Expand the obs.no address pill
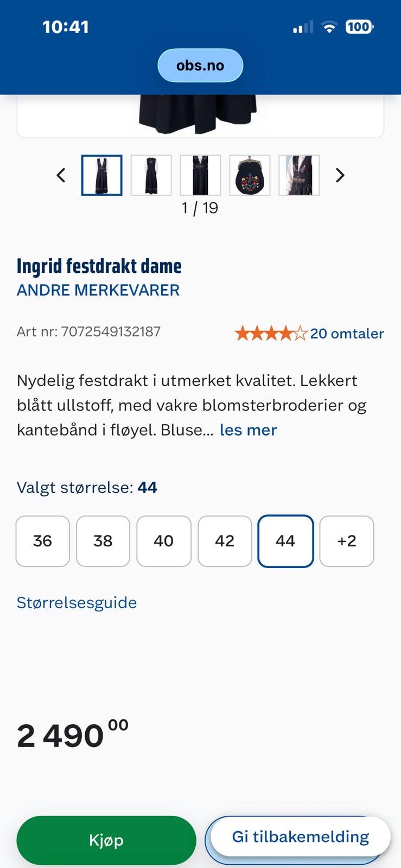 pos(200,65)
